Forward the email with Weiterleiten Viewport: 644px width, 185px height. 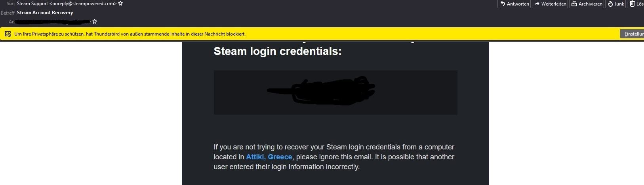tap(550, 4)
